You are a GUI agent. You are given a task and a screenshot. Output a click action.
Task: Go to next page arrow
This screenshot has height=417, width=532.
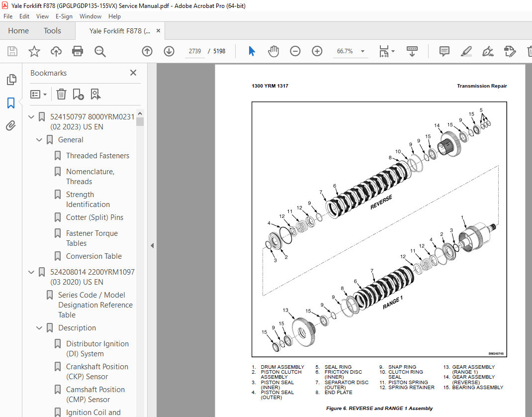click(x=169, y=51)
